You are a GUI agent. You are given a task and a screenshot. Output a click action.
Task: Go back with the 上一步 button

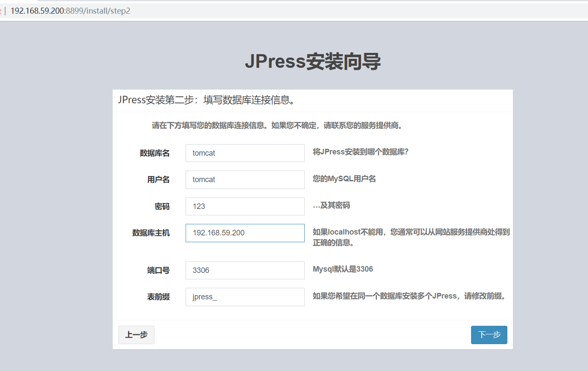(x=136, y=335)
